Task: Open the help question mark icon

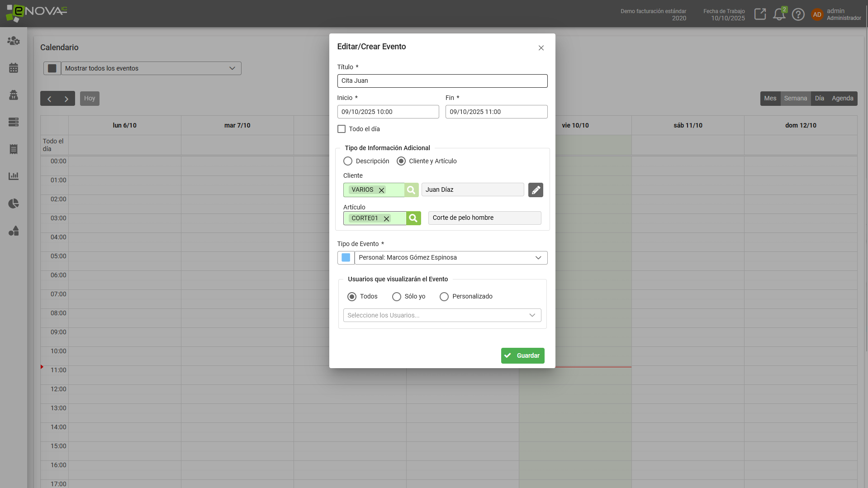Action: point(798,14)
